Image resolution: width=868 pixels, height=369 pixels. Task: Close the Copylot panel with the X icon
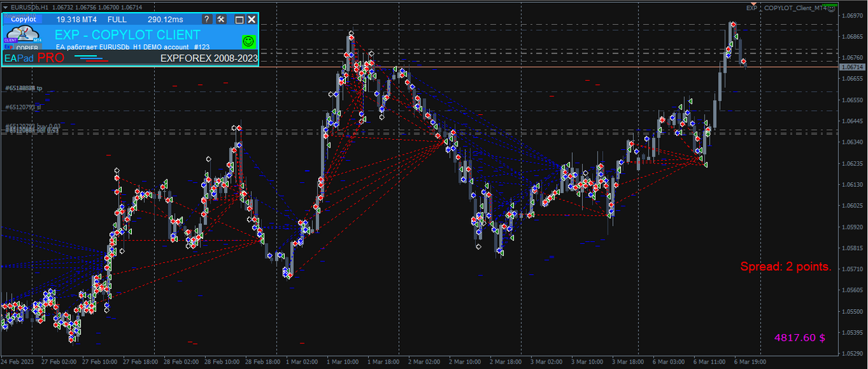[252, 19]
